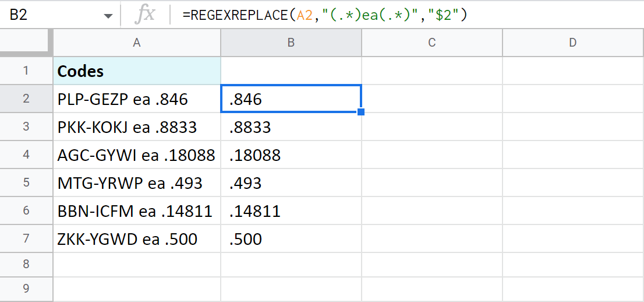Select column B header
Image resolution: width=644 pixels, height=302 pixels.
pyautogui.click(x=291, y=43)
